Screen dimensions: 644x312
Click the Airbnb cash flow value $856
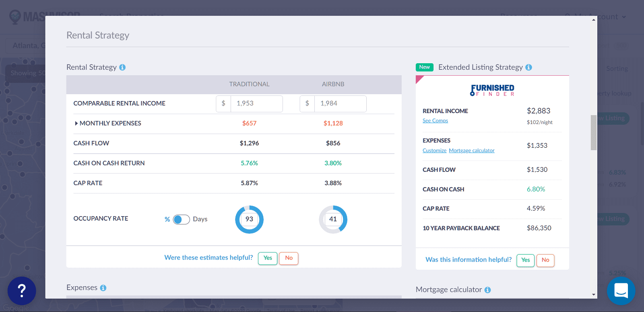(x=333, y=143)
